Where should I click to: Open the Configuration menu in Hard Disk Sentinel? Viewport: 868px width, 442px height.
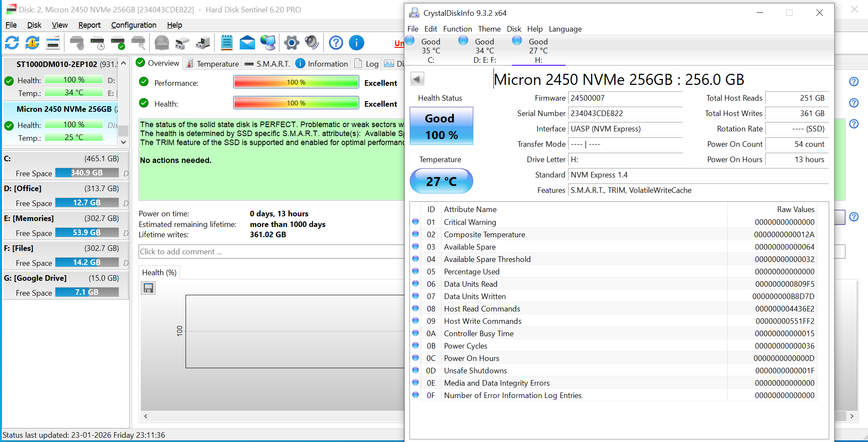134,25
